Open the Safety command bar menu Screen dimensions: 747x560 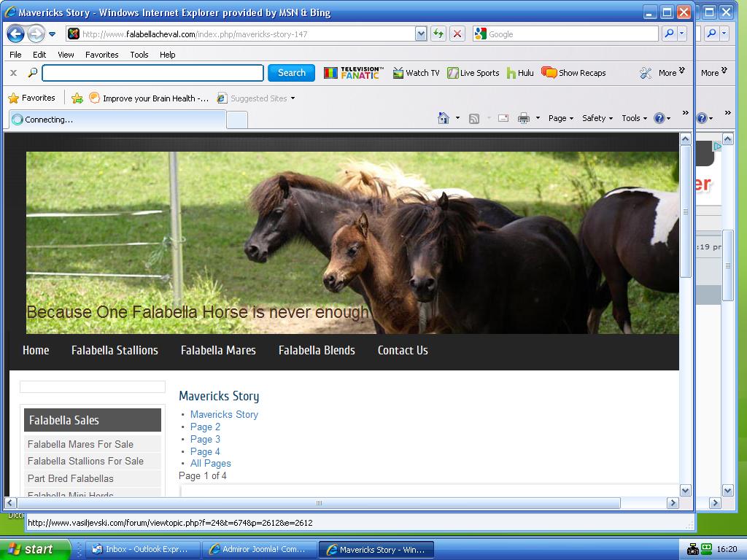[x=597, y=118]
